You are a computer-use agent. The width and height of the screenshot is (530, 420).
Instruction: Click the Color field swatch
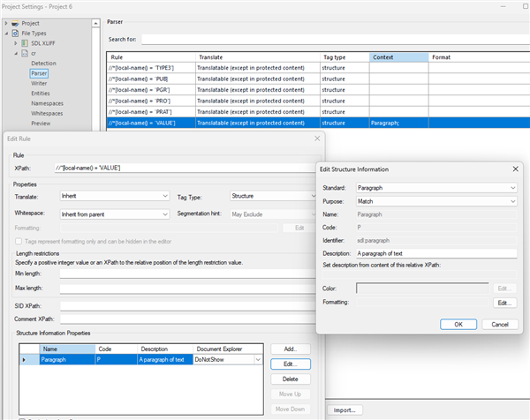[x=422, y=289]
